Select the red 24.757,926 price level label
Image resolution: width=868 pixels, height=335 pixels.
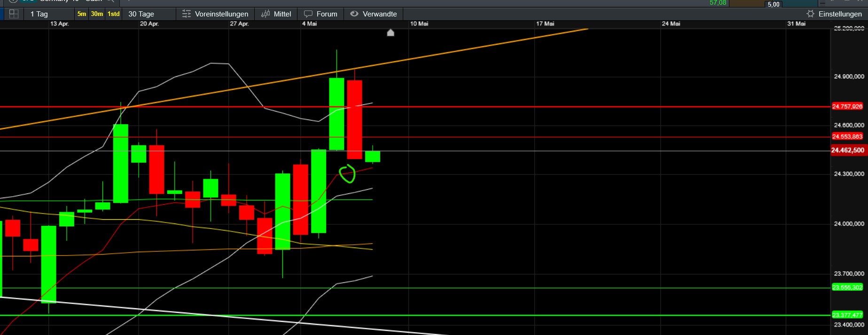pyautogui.click(x=847, y=107)
